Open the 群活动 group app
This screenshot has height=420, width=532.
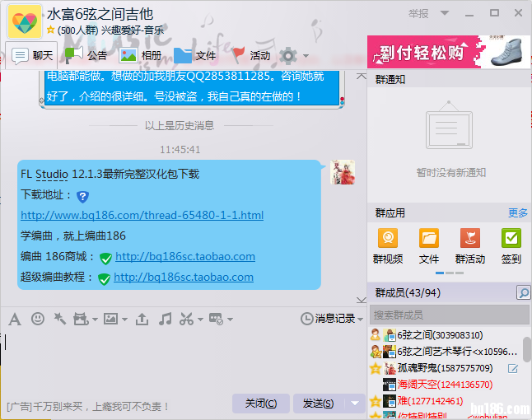[470, 246]
